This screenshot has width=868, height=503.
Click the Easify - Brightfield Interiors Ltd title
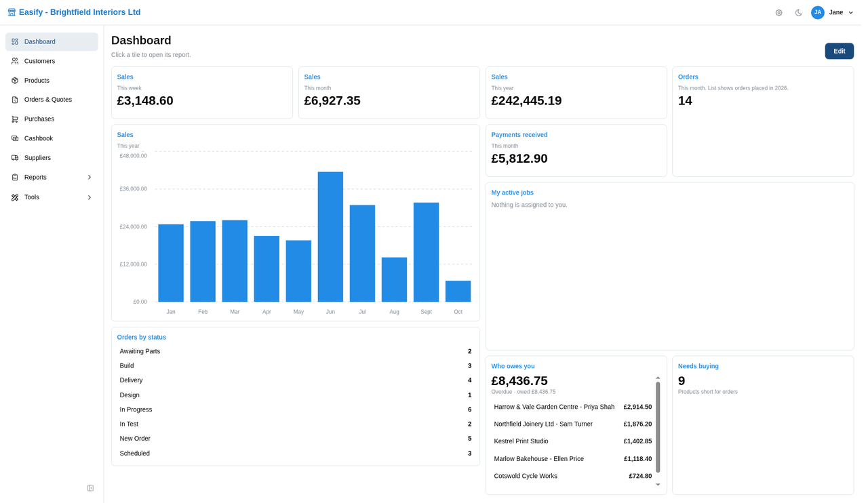point(79,12)
